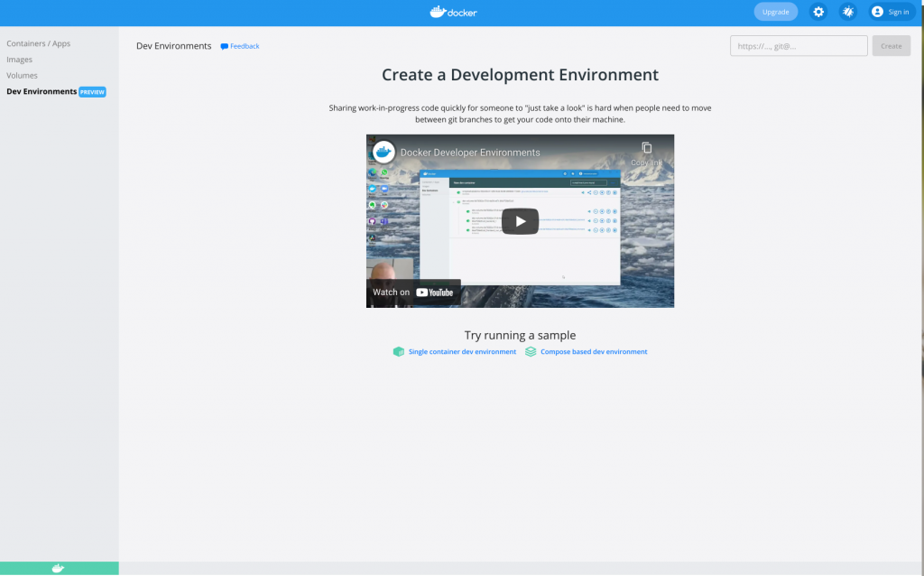The image size is (924, 576).
Task: Click the Sign in text
Action: coord(898,12)
